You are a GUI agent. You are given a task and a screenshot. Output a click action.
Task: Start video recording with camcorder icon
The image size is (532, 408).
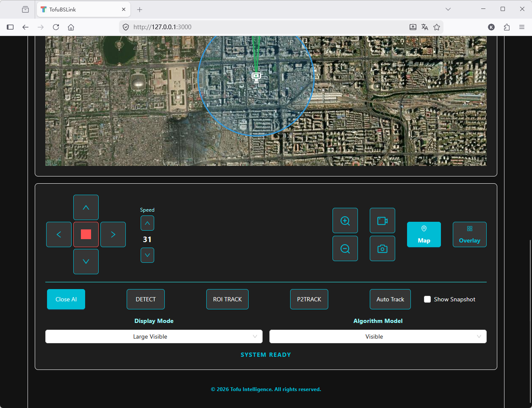(382, 221)
